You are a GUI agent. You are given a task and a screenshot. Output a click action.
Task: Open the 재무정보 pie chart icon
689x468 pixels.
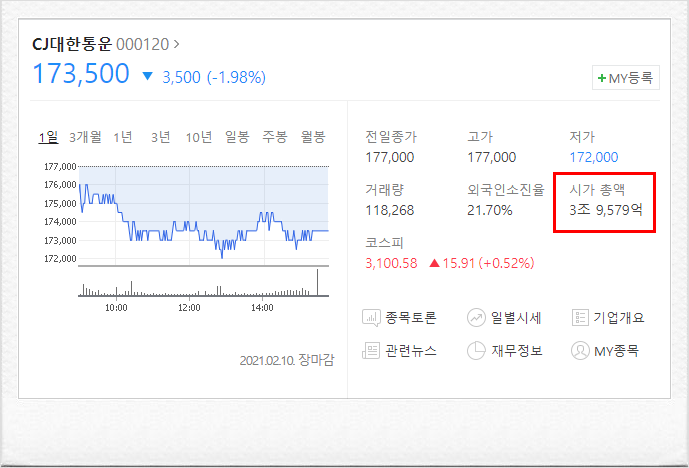(x=476, y=351)
